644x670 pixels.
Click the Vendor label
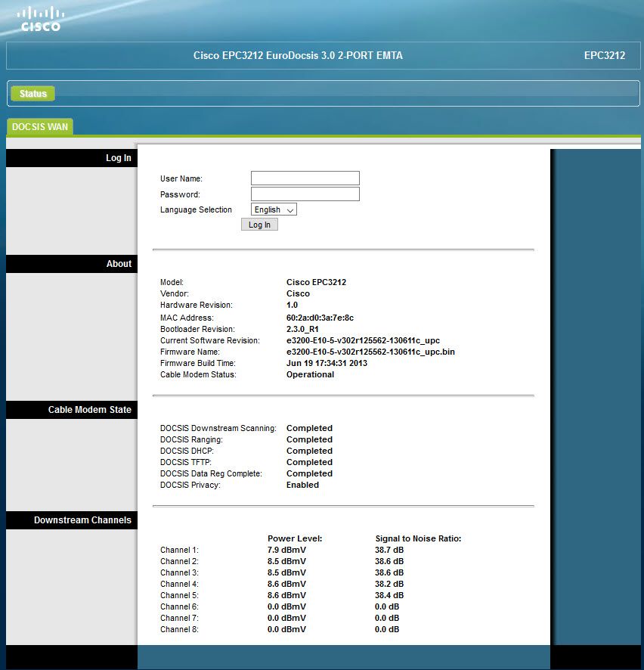(x=175, y=293)
